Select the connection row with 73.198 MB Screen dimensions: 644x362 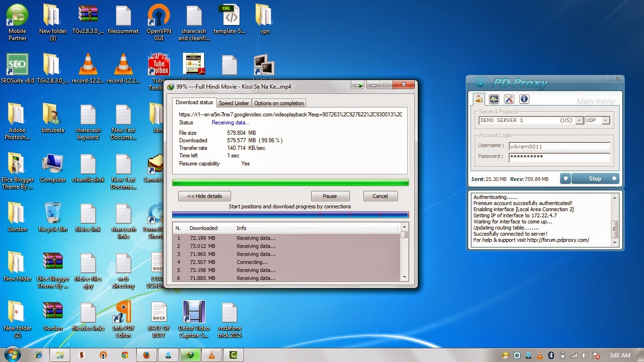(286, 270)
